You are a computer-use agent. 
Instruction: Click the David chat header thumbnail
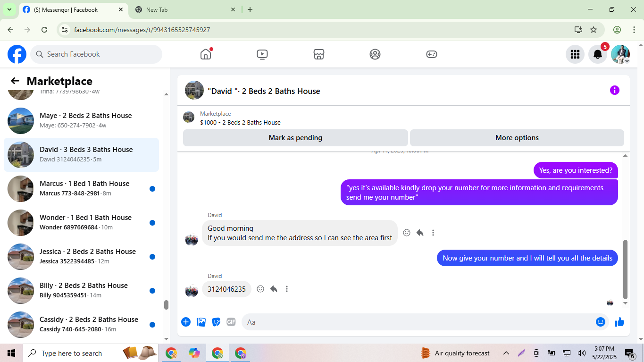194,90
